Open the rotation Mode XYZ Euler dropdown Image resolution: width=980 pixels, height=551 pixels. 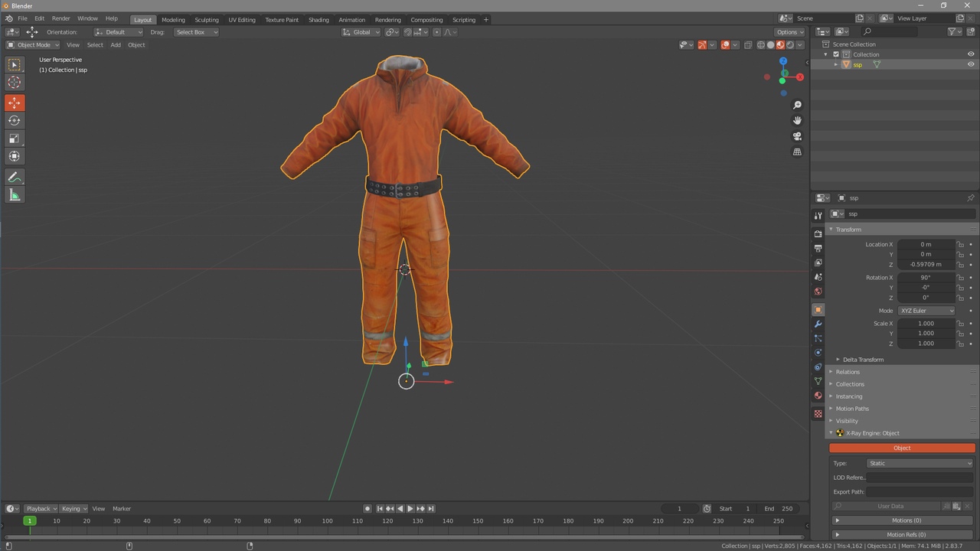pyautogui.click(x=926, y=311)
